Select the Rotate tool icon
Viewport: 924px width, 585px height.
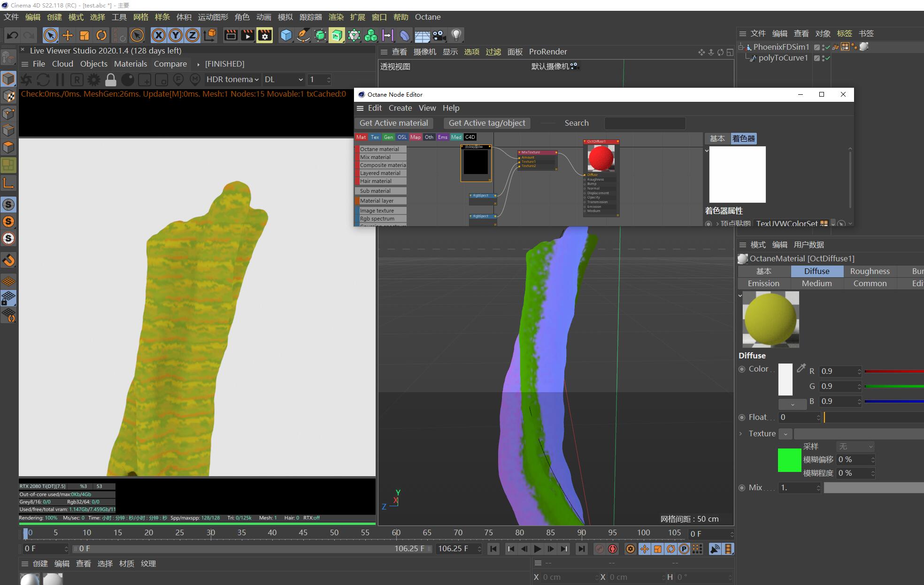[x=101, y=35]
